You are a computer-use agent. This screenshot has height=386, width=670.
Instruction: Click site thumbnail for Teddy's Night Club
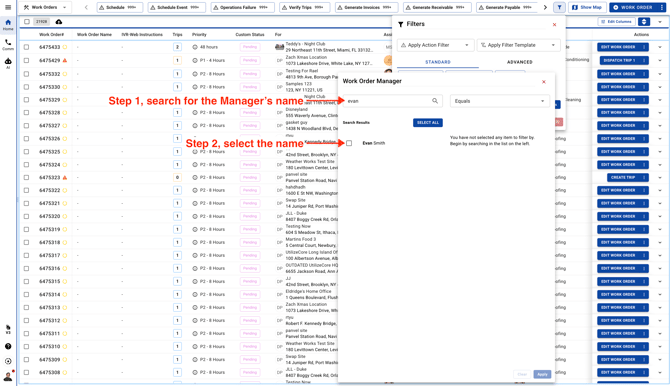click(x=279, y=47)
